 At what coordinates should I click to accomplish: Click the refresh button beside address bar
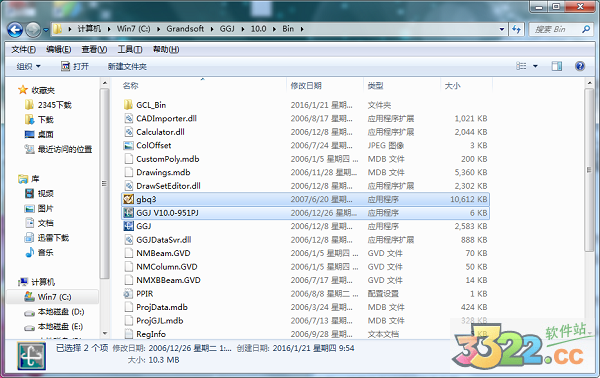pyautogui.click(x=516, y=29)
